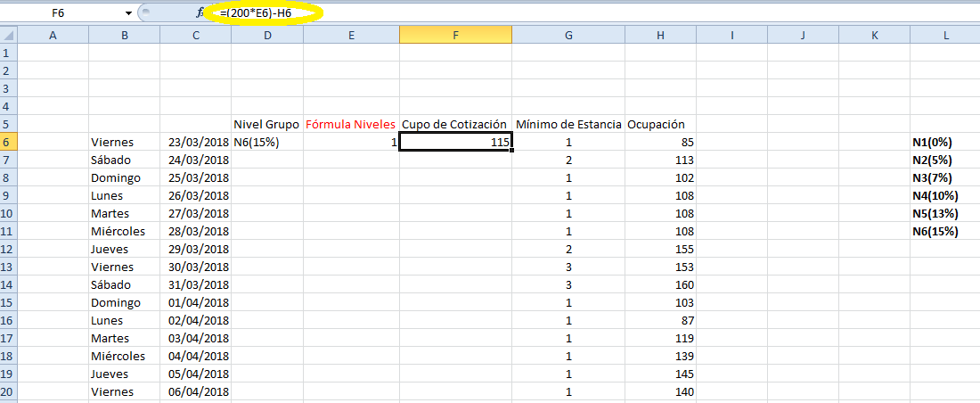Click the name box resize handle
The width and height of the screenshot is (980, 403).
pos(146,13)
